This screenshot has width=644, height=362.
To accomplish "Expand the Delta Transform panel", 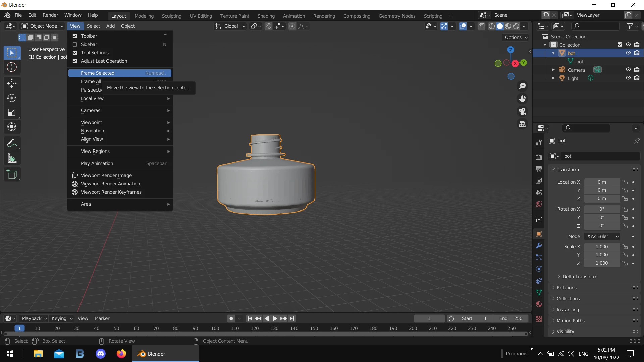I will click(580, 277).
